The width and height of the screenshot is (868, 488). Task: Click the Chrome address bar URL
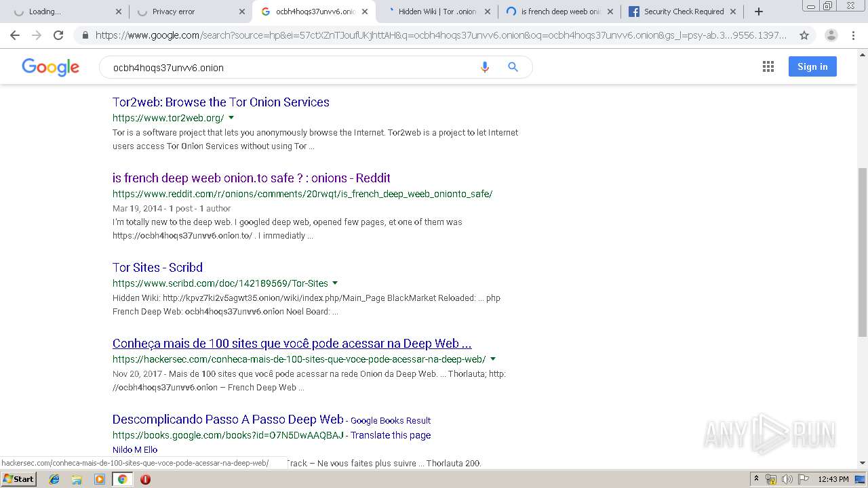click(x=441, y=35)
